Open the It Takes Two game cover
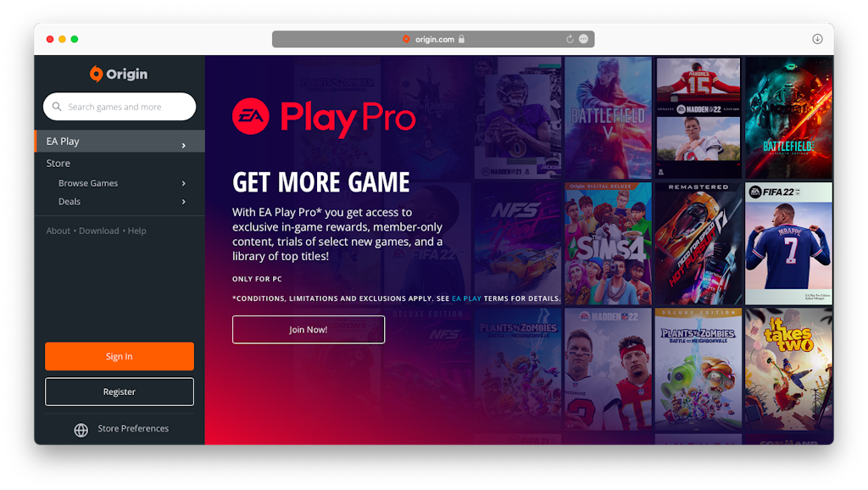 click(788, 370)
